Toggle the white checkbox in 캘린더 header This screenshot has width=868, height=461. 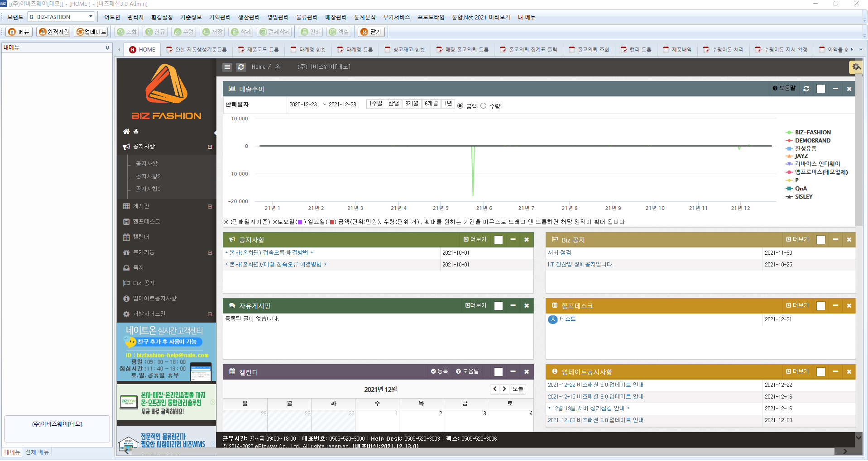pyautogui.click(x=499, y=372)
